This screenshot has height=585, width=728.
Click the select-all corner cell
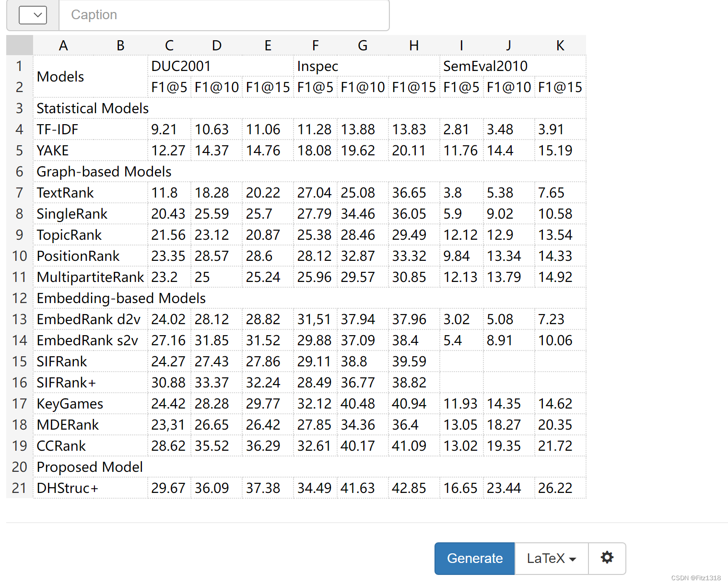pos(19,45)
